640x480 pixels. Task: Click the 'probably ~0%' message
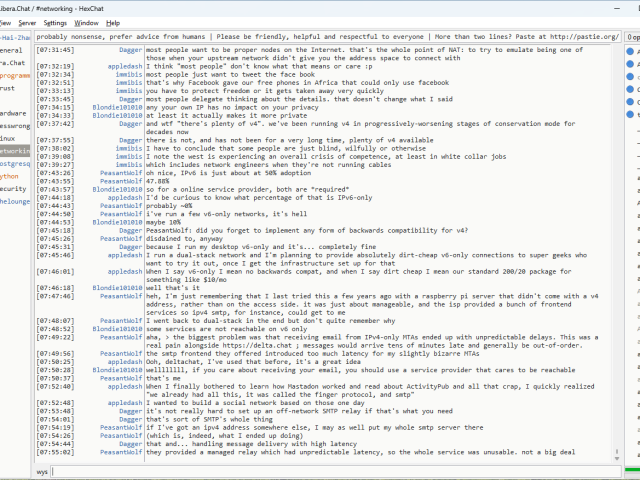point(169,206)
